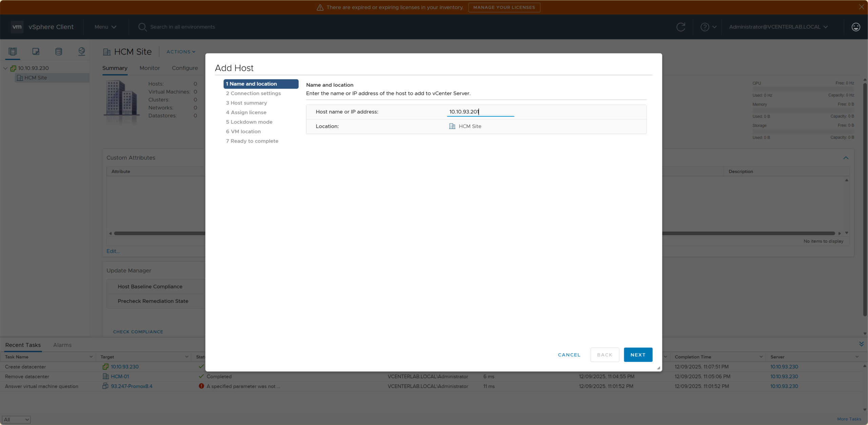Click the search magnifier icon

(142, 27)
